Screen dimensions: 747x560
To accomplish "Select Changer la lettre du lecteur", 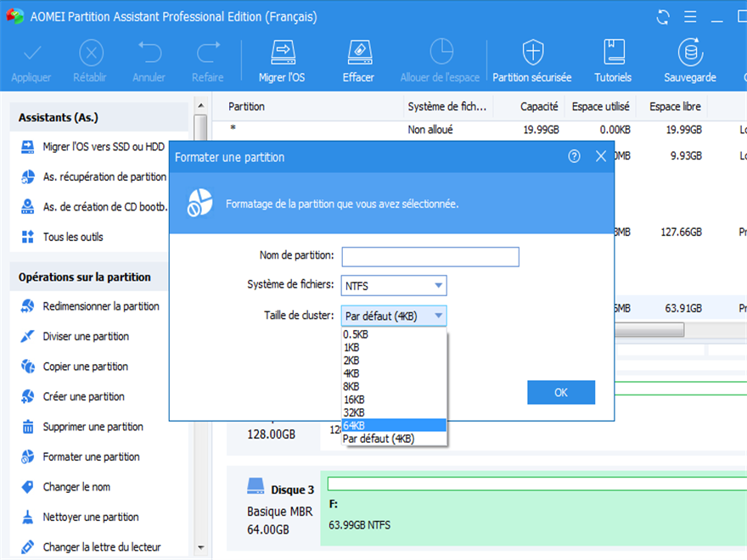I will coord(91,546).
